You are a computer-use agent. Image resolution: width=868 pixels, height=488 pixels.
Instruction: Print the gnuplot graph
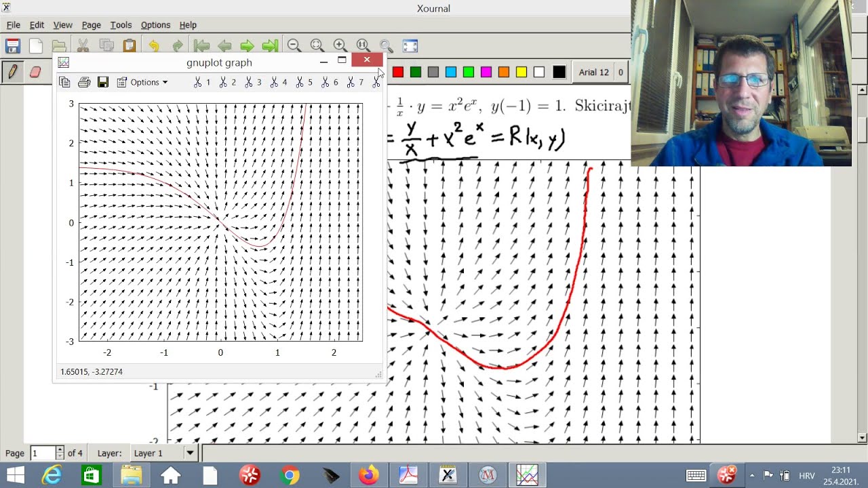(x=84, y=82)
